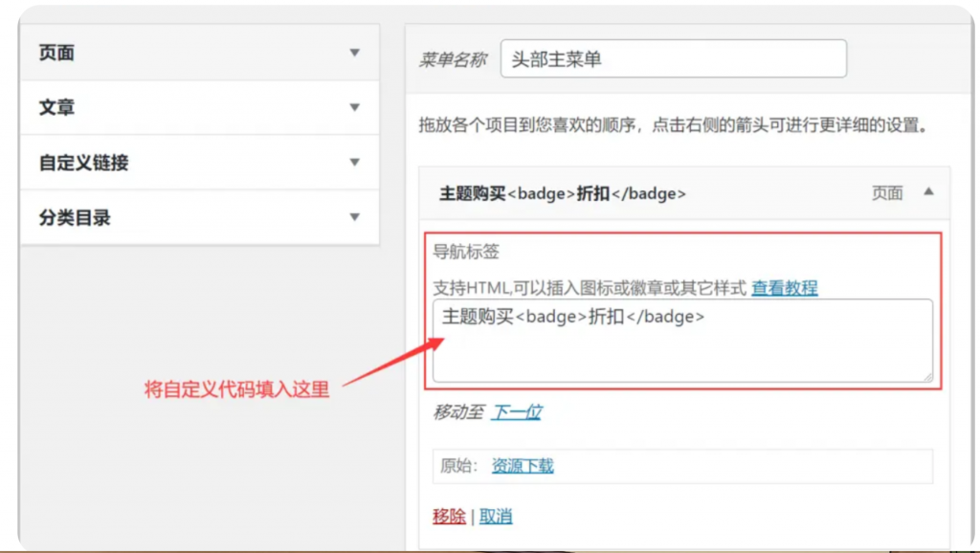Viewport: 980px width, 553px height.
Task: Click the 移动至 label text
Action: (458, 411)
